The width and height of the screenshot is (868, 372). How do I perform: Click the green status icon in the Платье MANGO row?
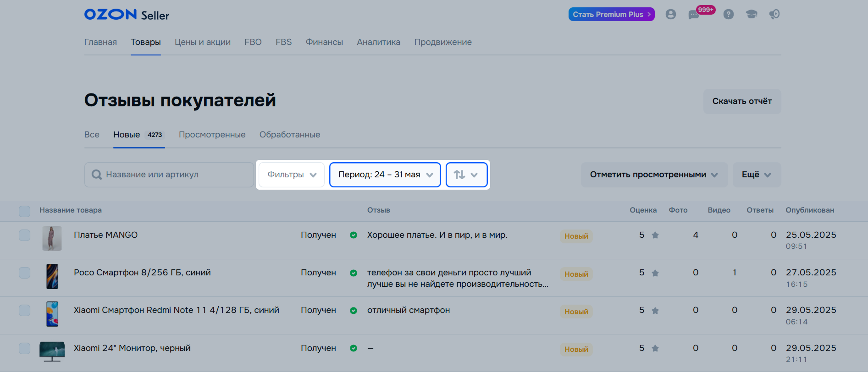(x=354, y=235)
